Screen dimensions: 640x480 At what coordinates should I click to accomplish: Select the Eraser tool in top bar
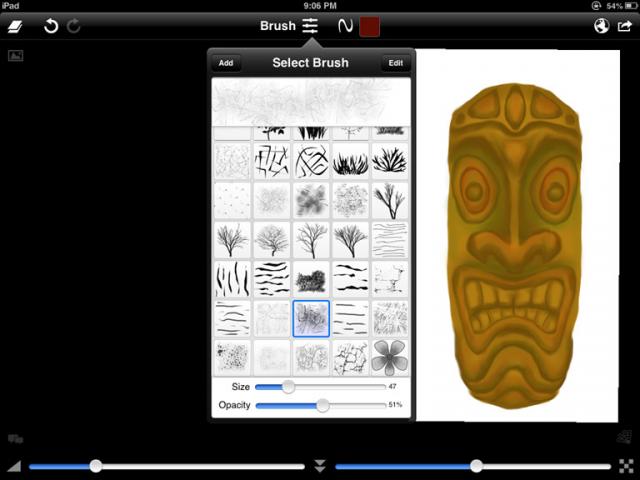tap(17, 26)
